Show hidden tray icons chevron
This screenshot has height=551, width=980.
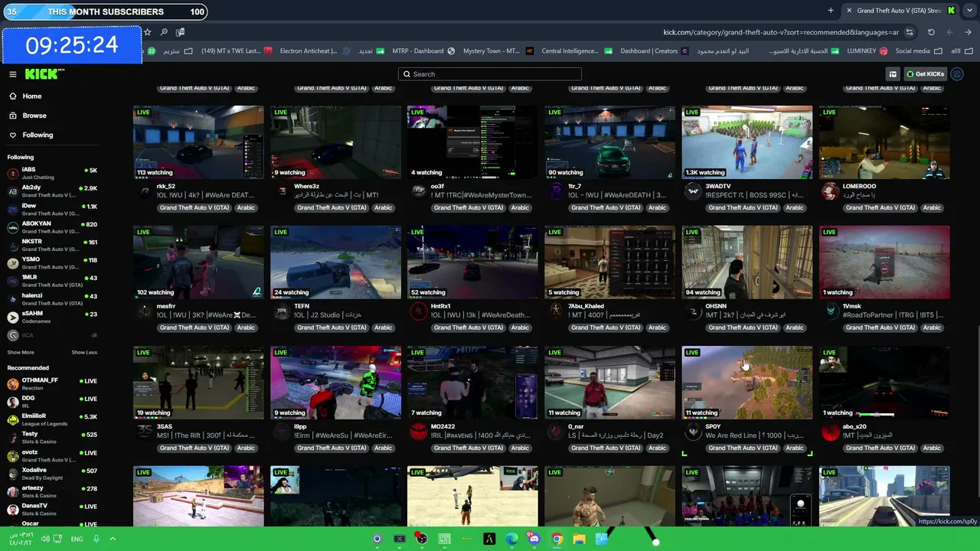pyautogui.click(x=113, y=539)
